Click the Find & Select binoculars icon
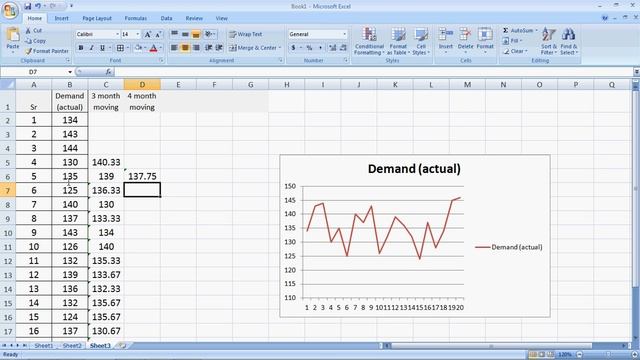 [x=568, y=35]
